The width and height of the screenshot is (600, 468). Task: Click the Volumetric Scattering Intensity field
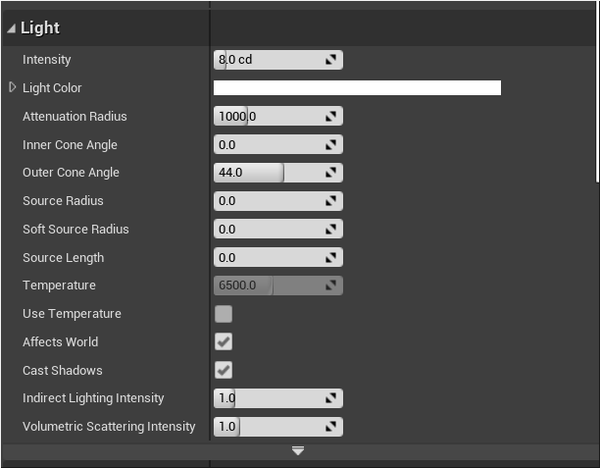click(270, 427)
